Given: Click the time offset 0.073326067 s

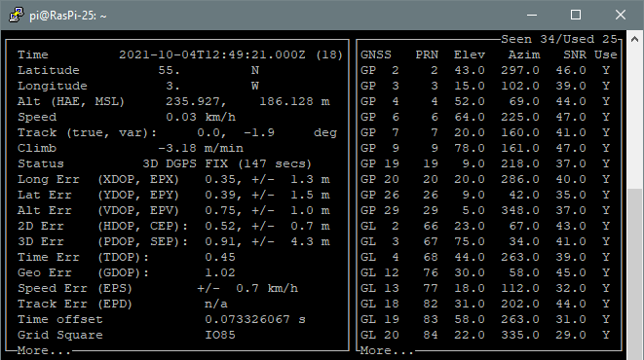Looking at the screenshot, I should click(255, 320).
